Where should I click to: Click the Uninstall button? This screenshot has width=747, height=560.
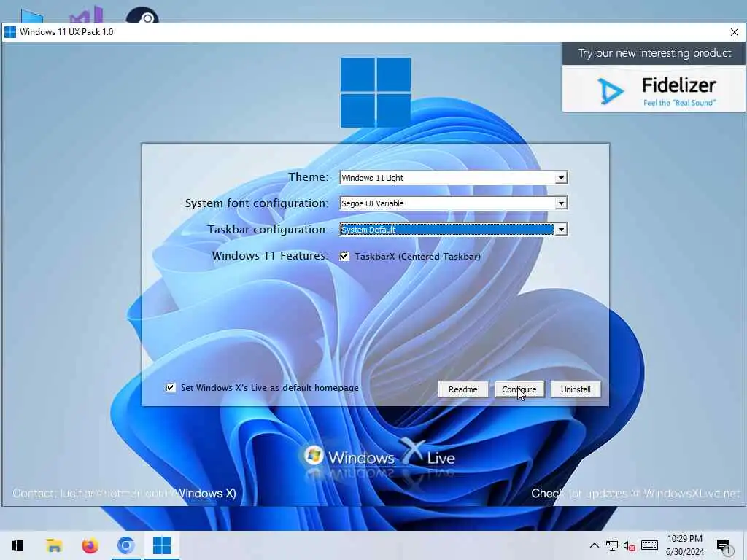click(x=576, y=389)
